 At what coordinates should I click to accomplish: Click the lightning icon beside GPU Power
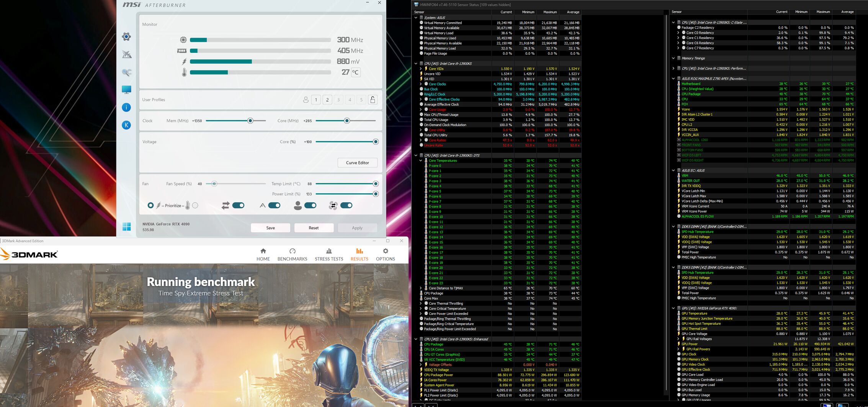point(679,344)
